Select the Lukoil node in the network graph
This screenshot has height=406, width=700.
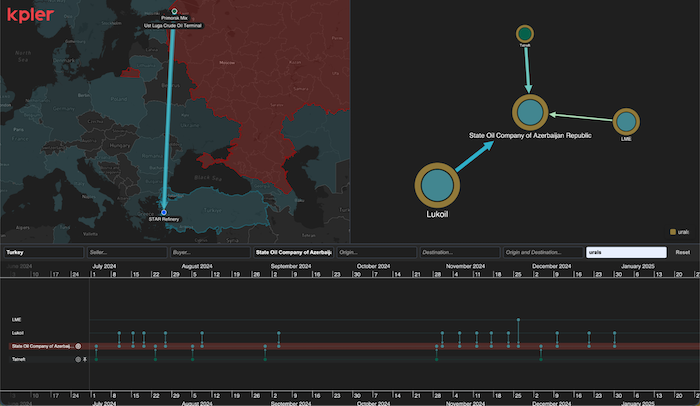pos(437,185)
